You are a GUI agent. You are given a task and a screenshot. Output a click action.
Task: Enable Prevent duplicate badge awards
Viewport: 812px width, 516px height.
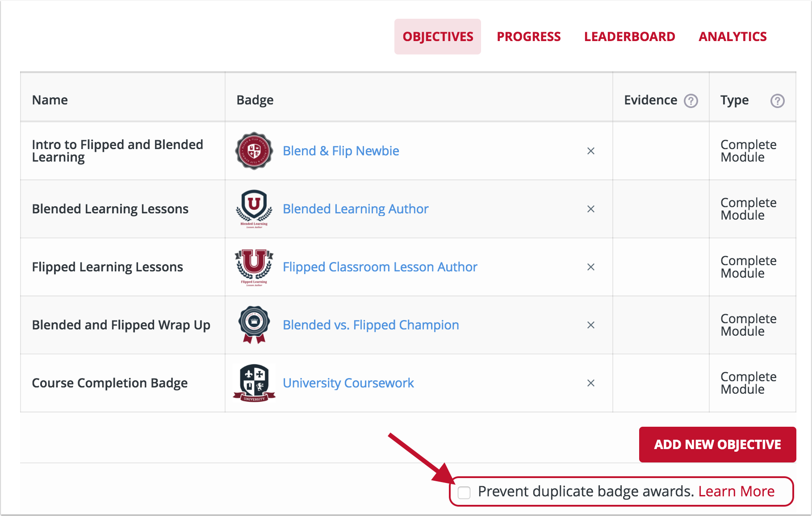[x=465, y=492]
